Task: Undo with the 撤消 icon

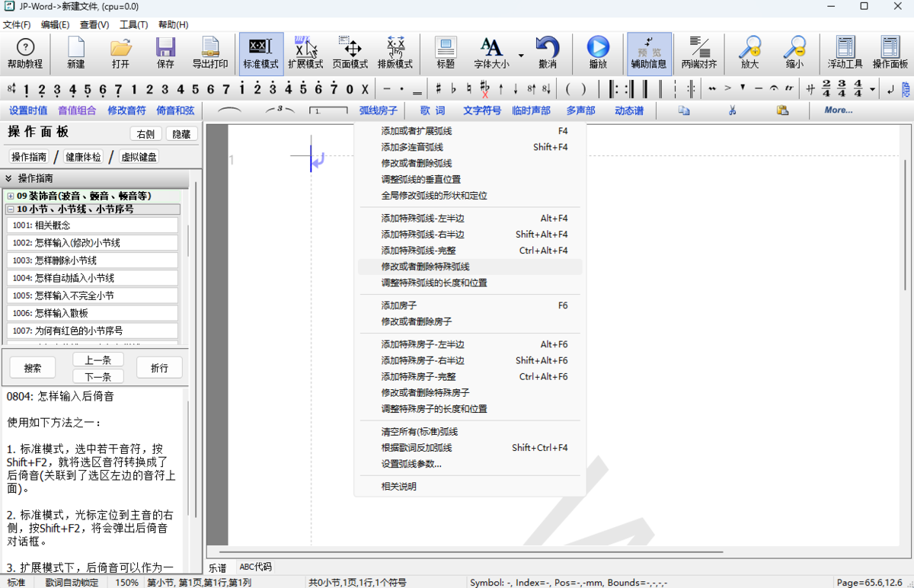Action: (x=547, y=53)
